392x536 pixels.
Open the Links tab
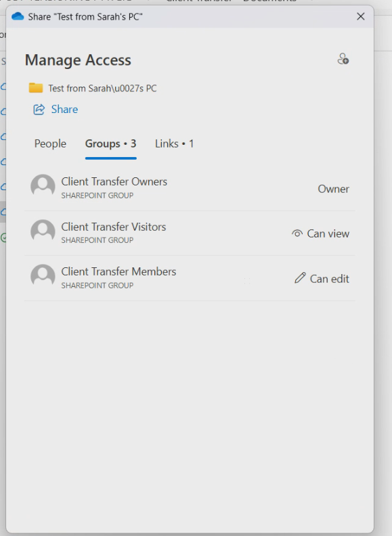click(175, 143)
